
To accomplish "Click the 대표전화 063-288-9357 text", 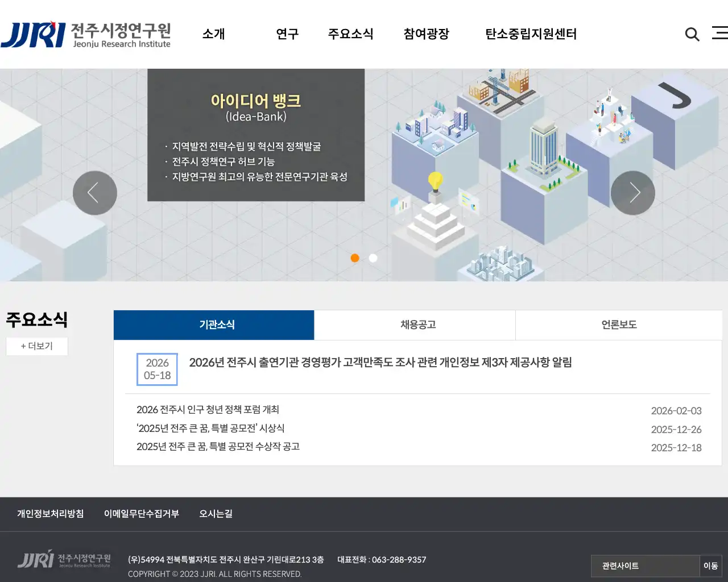I will 382,560.
